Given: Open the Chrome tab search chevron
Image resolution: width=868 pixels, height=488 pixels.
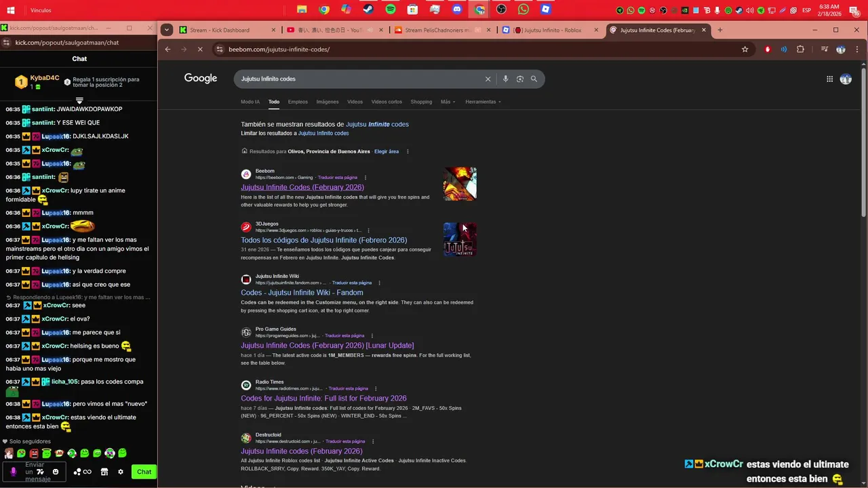Looking at the screenshot, I should pyautogui.click(x=167, y=30).
